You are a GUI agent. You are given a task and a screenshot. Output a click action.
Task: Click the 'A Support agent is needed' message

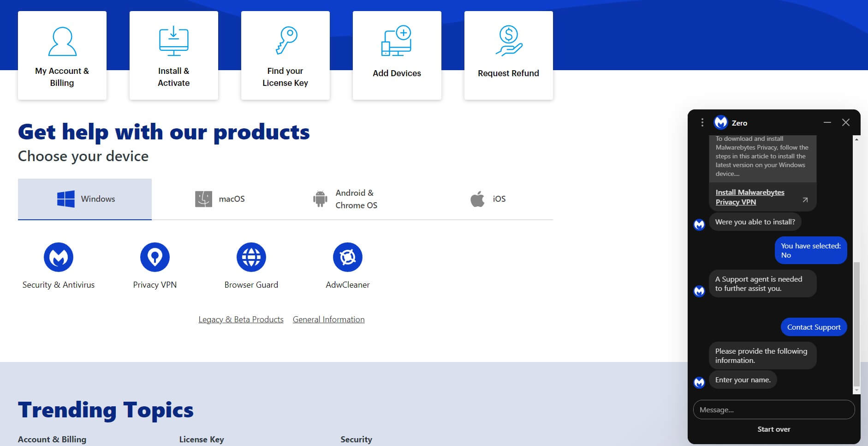[762, 283]
